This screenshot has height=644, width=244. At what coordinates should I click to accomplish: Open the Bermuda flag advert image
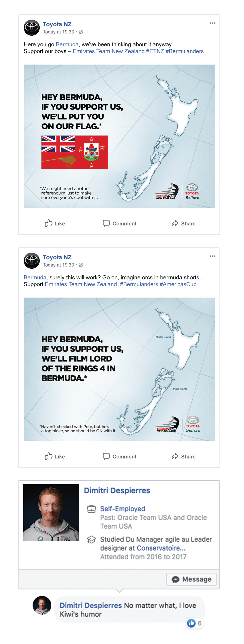(x=119, y=136)
